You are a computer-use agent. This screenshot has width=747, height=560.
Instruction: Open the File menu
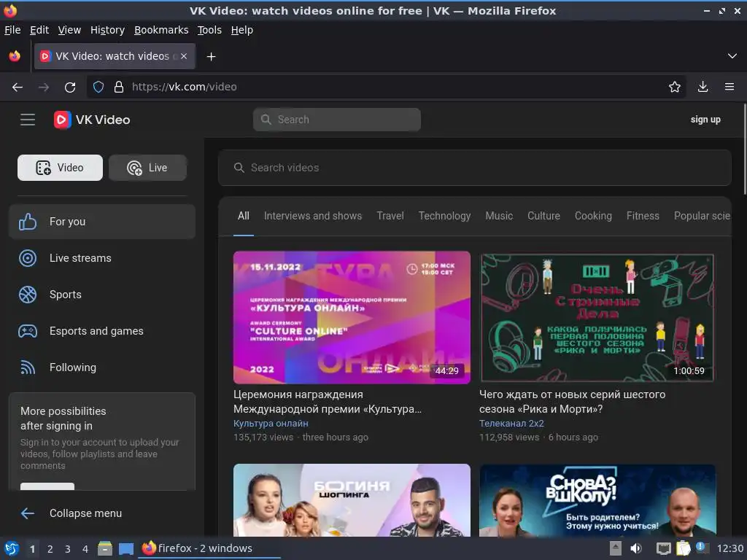point(12,30)
